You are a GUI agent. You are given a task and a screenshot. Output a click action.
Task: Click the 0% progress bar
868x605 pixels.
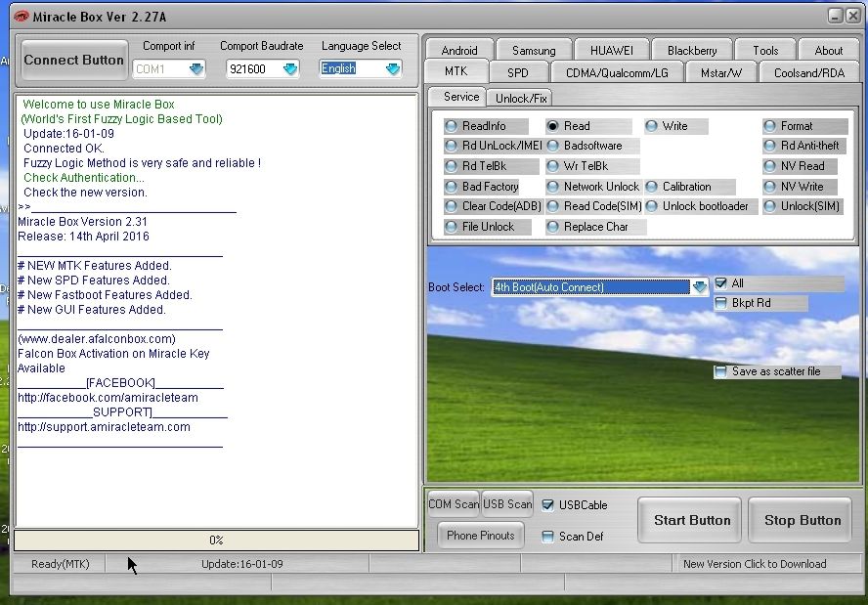(216, 540)
